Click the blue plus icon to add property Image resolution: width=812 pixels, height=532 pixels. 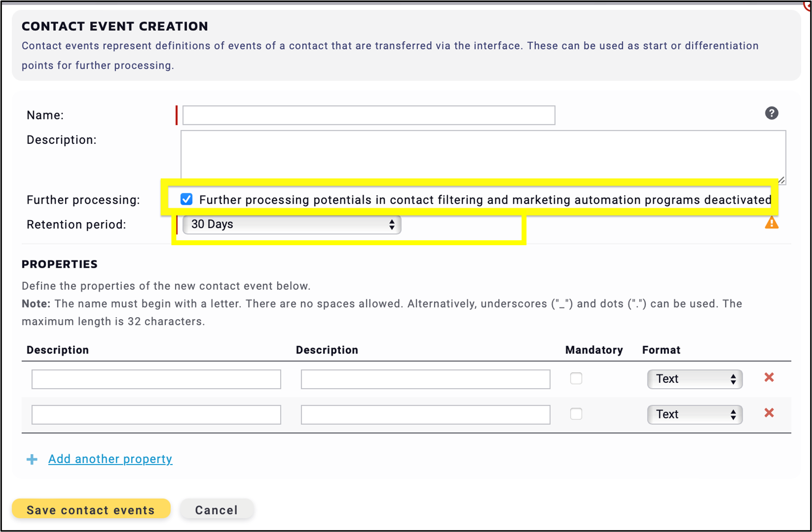(x=32, y=459)
